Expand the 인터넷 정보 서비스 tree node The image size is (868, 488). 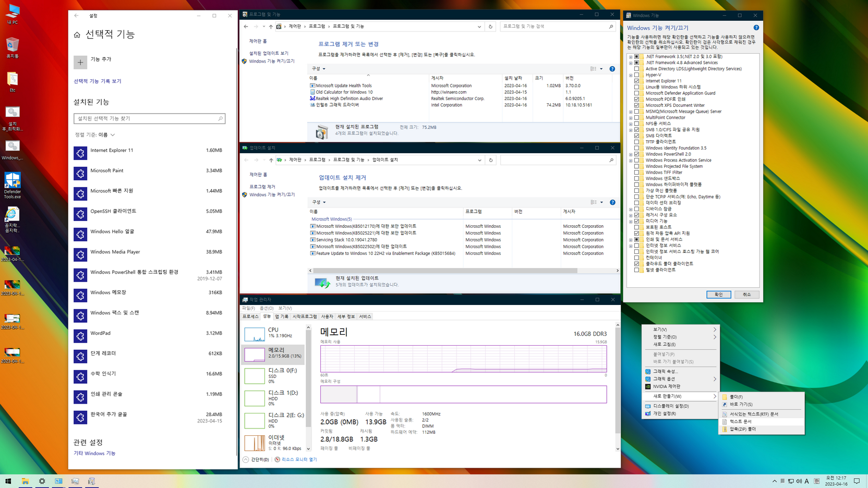click(x=631, y=246)
